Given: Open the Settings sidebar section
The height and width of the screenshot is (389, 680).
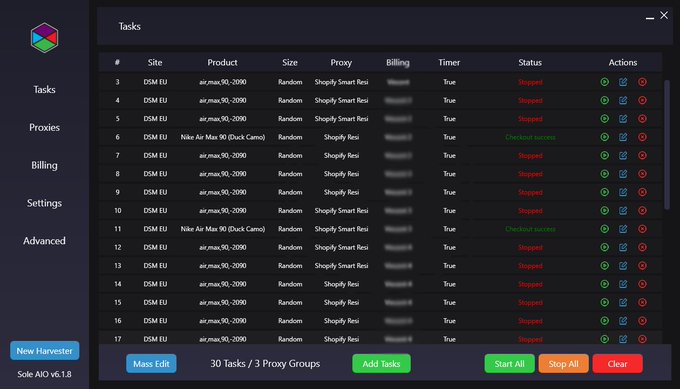Looking at the screenshot, I should pyautogui.click(x=44, y=203).
